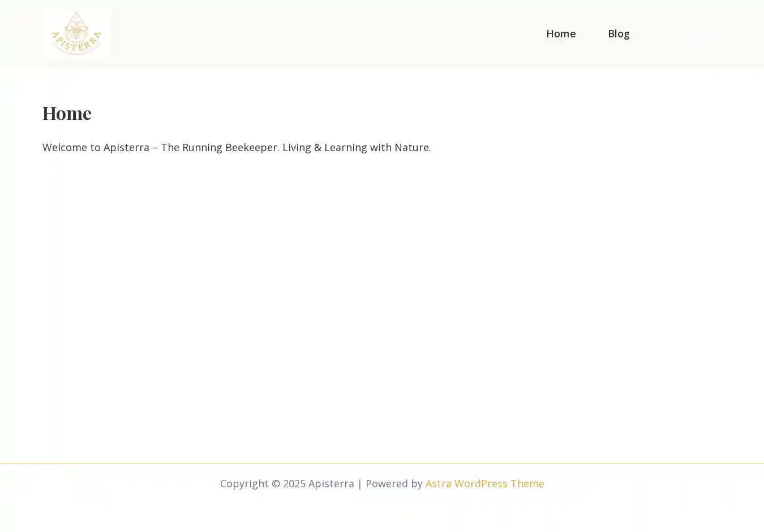Click the copyright © symbol in footer
The height and width of the screenshot is (532, 764).
click(x=276, y=484)
